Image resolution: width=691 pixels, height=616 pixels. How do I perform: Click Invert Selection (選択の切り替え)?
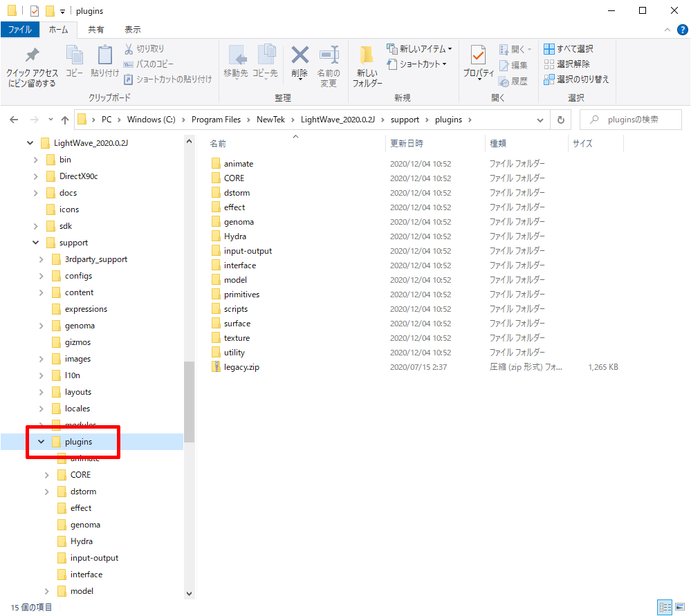click(576, 80)
